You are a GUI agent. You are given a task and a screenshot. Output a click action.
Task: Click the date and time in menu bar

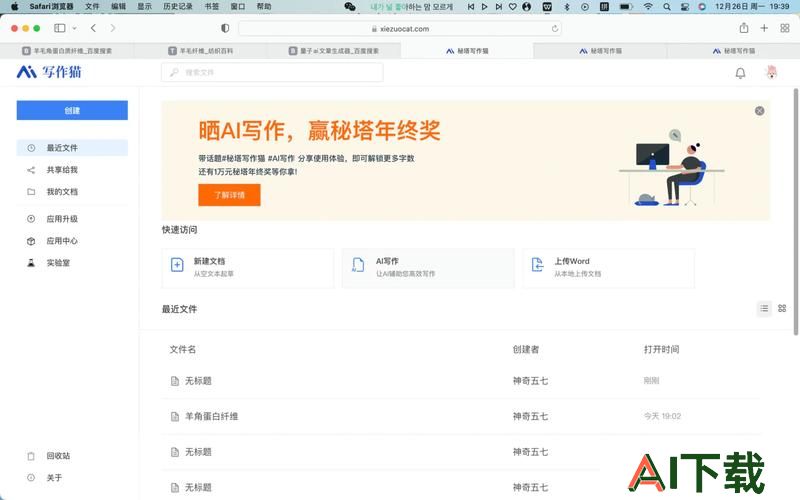(752, 7)
